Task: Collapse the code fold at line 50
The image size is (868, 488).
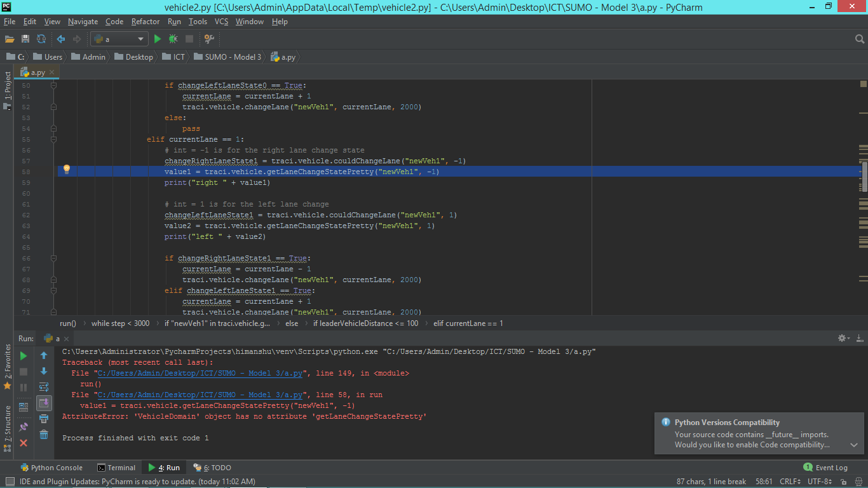Action: pos(53,85)
